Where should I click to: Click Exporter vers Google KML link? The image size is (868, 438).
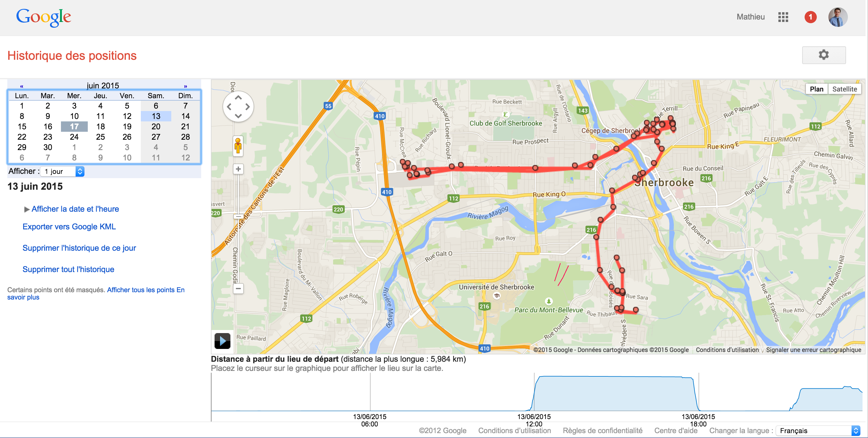tap(70, 226)
